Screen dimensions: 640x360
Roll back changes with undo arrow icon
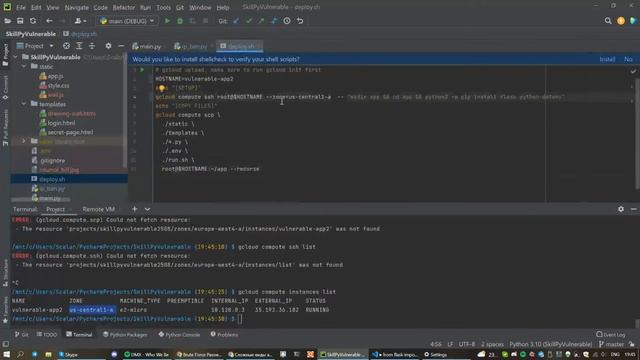(x=300, y=21)
